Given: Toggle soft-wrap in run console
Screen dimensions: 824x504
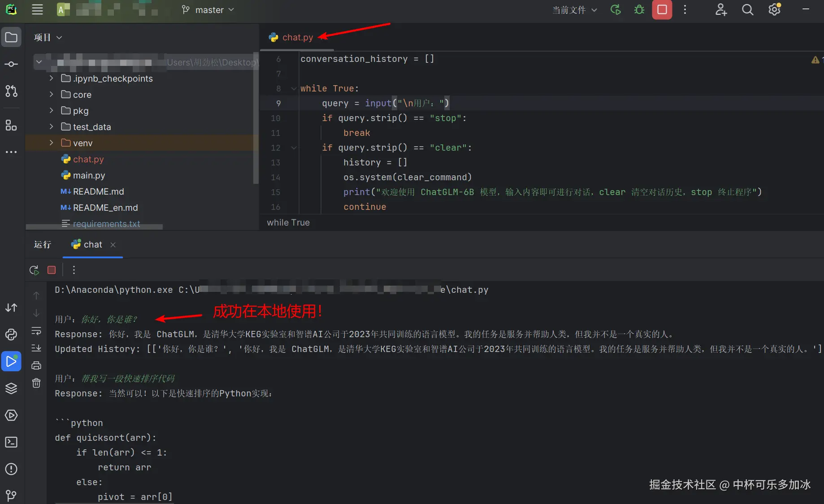Looking at the screenshot, I should coord(36,331).
